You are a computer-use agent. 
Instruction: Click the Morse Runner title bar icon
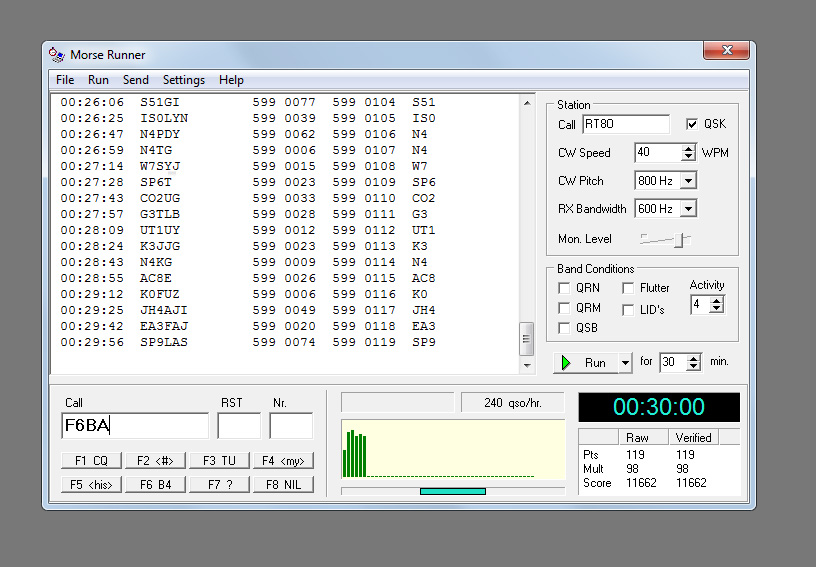(56, 54)
